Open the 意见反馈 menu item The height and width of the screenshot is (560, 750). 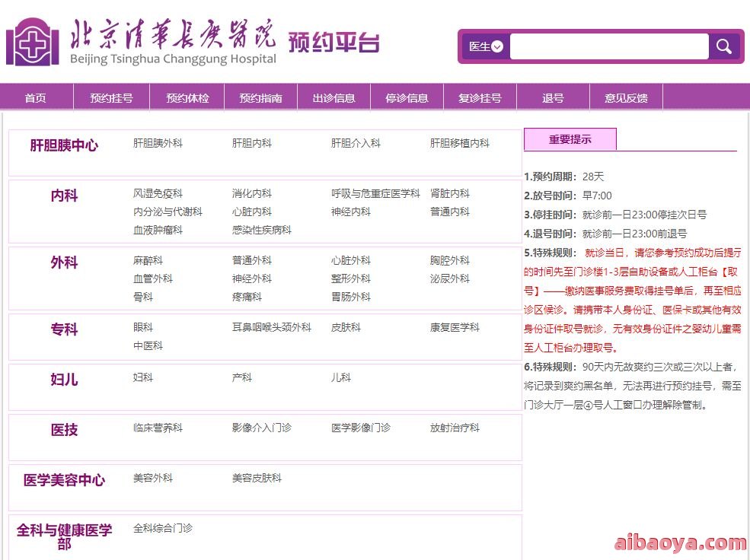(x=626, y=98)
